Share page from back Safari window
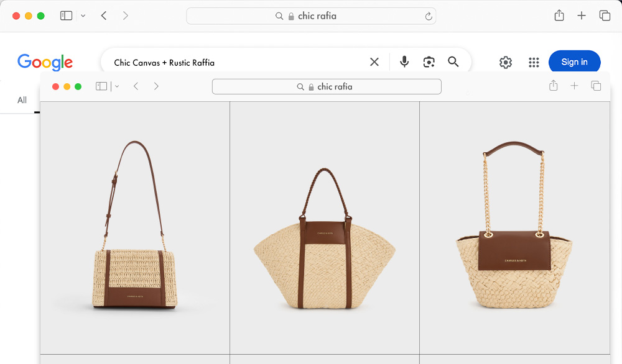The height and width of the screenshot is (364, 622). pos(559,16)
